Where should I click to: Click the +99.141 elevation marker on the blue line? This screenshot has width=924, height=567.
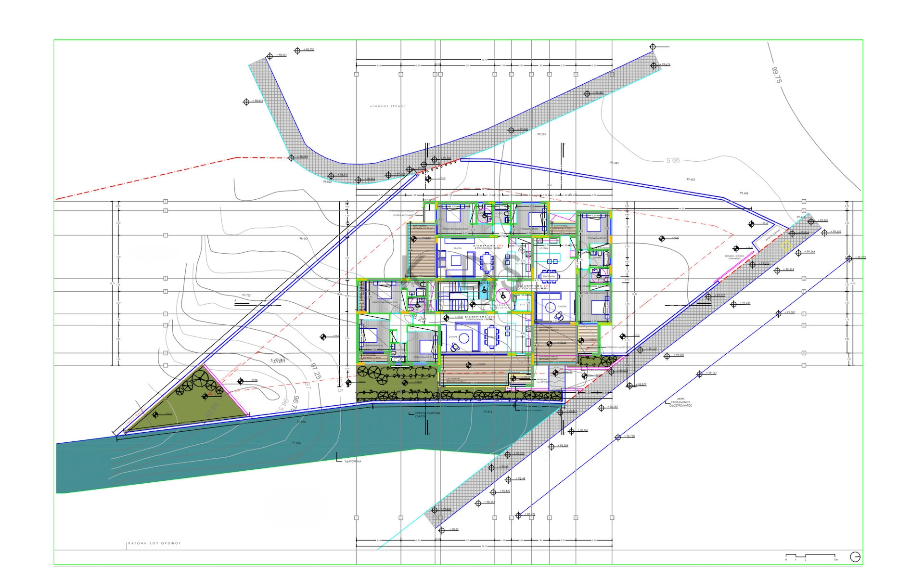[x=699, y=374]
